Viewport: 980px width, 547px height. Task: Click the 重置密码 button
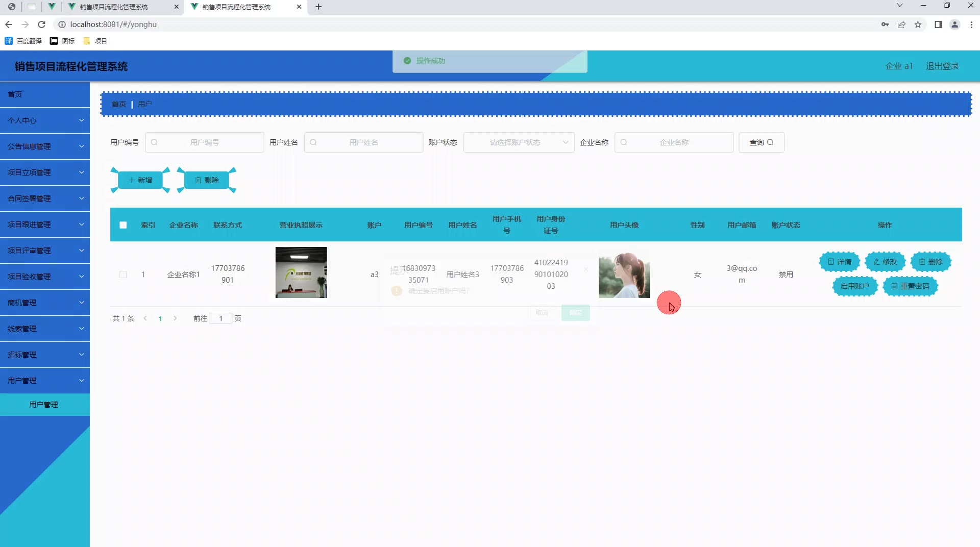coord(911,286)
